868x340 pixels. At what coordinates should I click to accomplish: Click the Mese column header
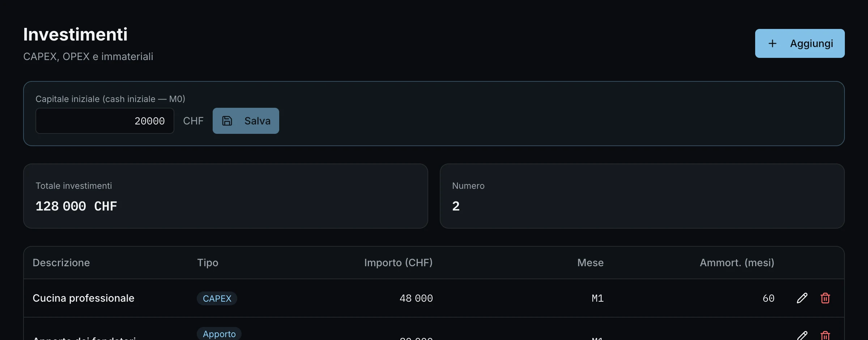click(x=590, y=263)
